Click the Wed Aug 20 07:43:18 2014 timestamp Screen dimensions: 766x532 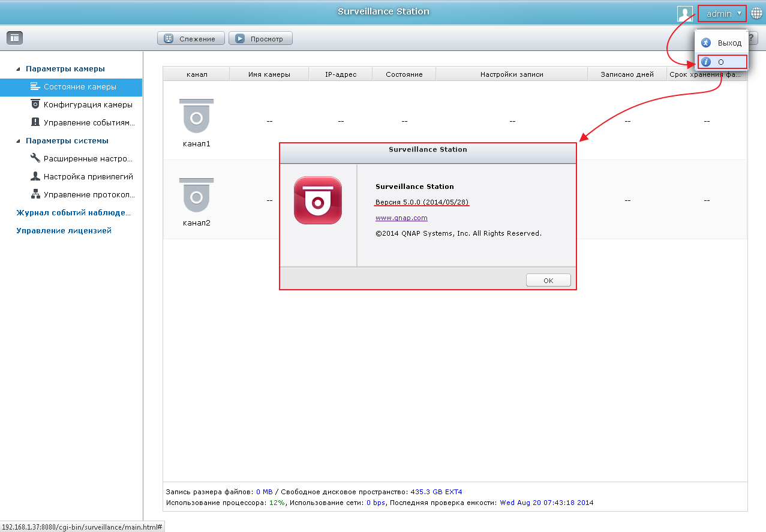[x=546, y=503]
